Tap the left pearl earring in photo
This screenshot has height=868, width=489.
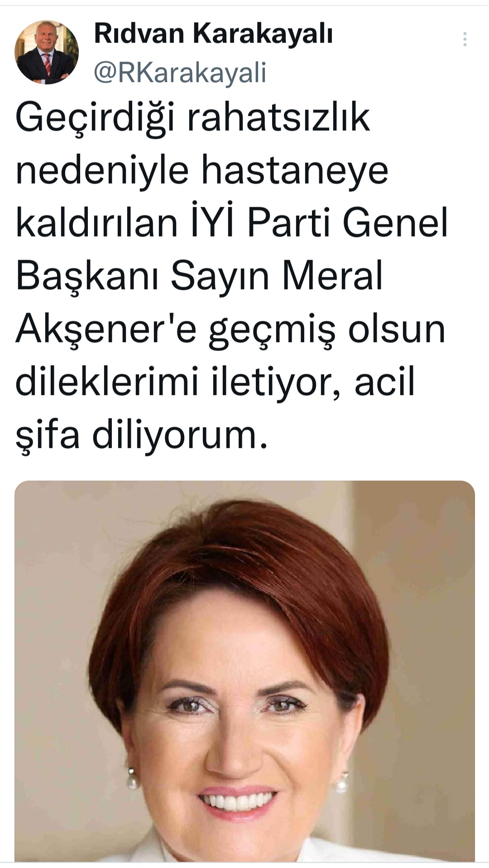coord(132,778)
